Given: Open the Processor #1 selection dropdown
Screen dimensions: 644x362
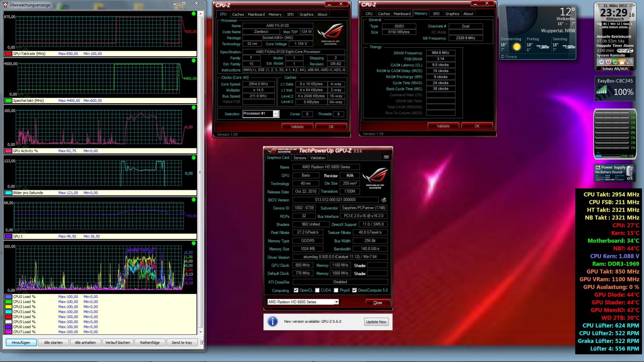Looking at the screenshot, I should point(276,114).
